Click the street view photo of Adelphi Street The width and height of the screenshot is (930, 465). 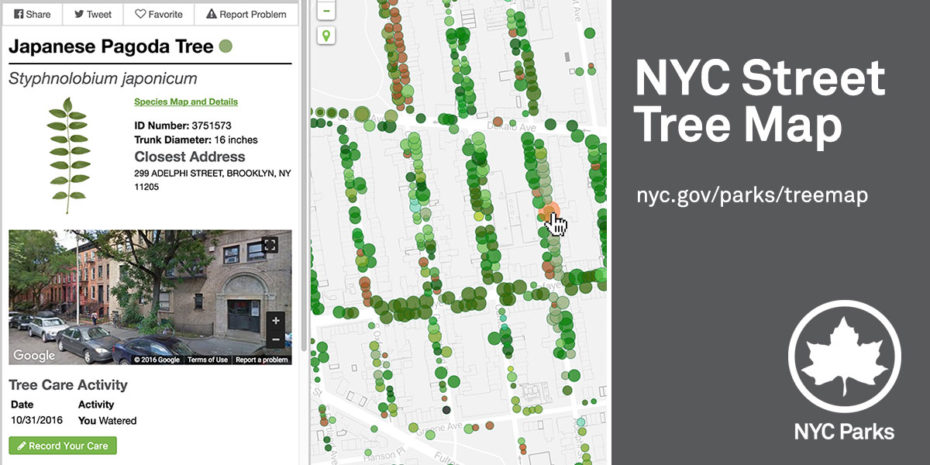tap(150, 297)
